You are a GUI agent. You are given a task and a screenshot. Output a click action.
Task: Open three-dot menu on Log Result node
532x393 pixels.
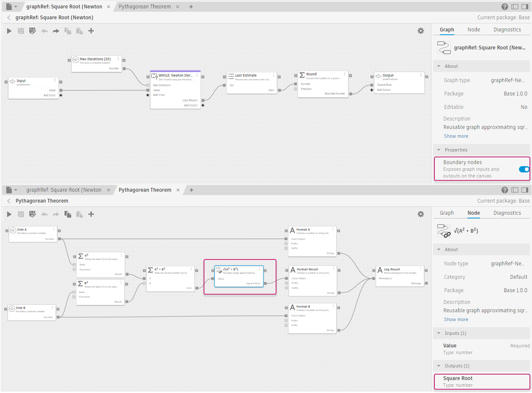(x=421, y=269)
